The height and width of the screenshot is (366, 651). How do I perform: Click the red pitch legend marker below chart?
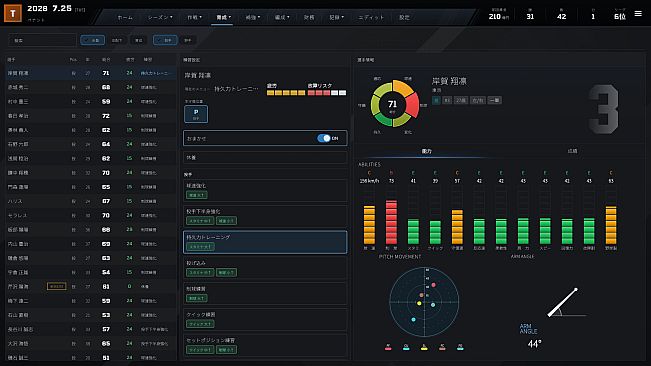click(388, 348)
